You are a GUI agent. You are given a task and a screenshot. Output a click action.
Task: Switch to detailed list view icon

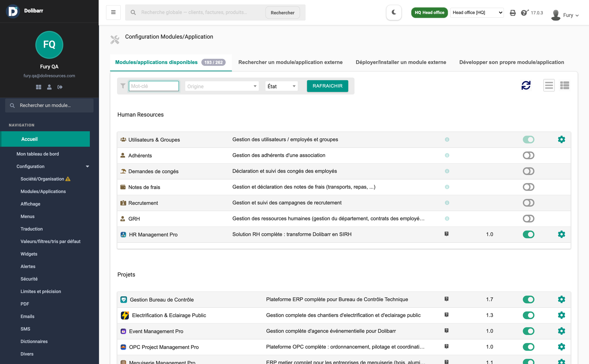564,86
